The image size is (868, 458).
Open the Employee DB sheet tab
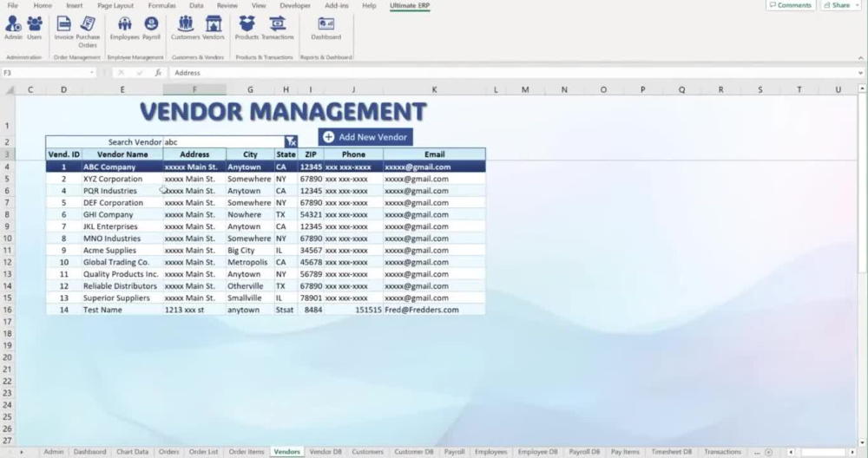pos(537,452)
